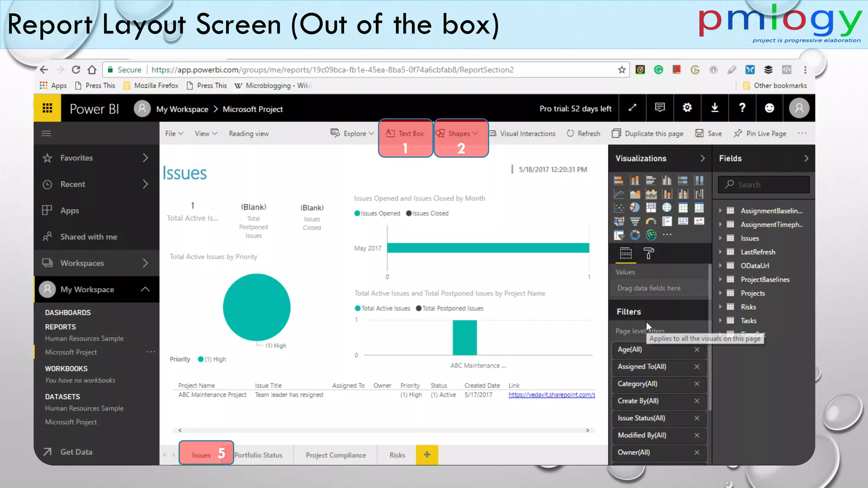Select the pie chart visualization

(x=635, y=208)
